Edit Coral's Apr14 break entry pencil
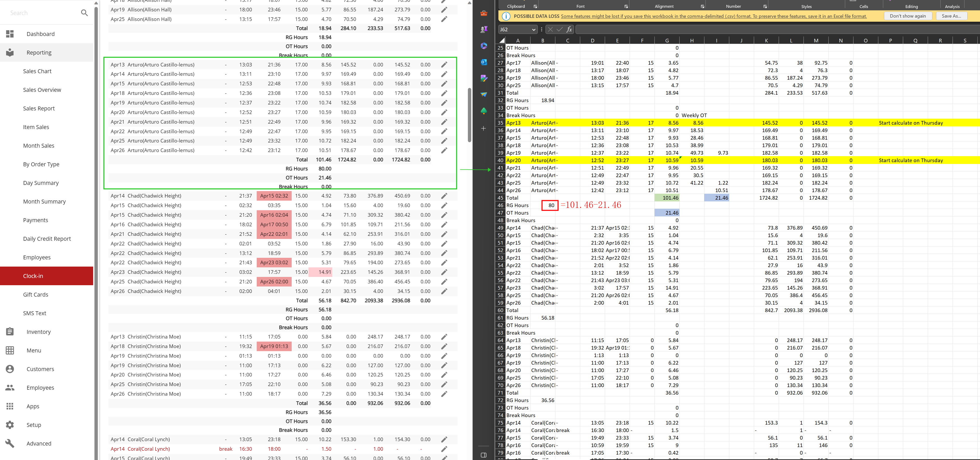Image resolution: width=980 pixels, height=460 pixels. point(444,449)
